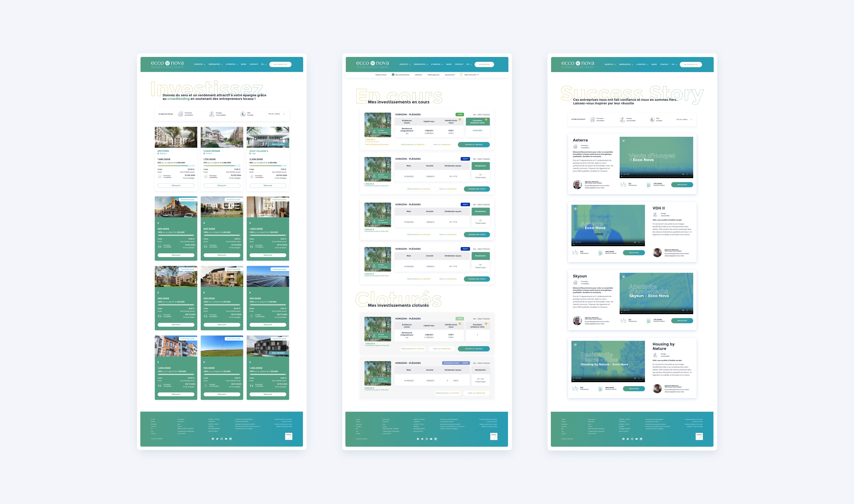Click crowdlending link in Investissez headline
Image resolution: width=854 pixels, height=504 pixels.
tap(179, 99)
